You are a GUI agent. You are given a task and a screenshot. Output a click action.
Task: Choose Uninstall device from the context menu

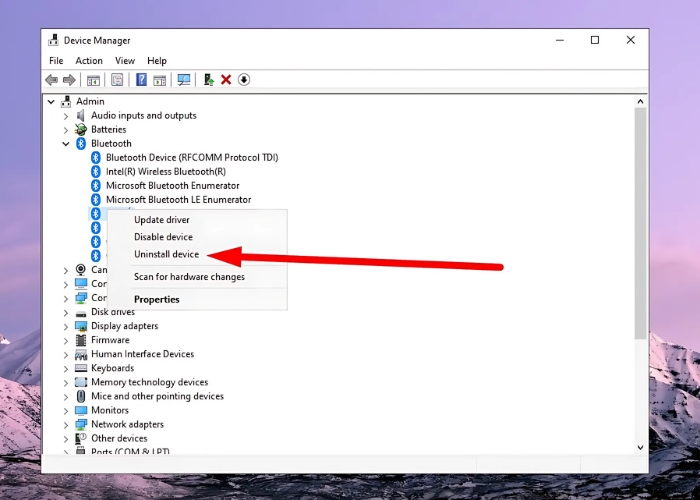pos(166,255)
